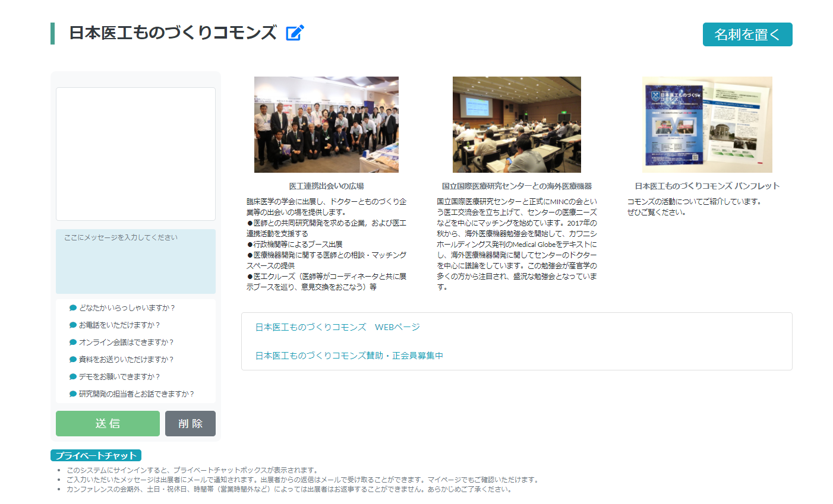
Task: Open the pamphlet image thumbnail
Action: click(x=707, y=125)
